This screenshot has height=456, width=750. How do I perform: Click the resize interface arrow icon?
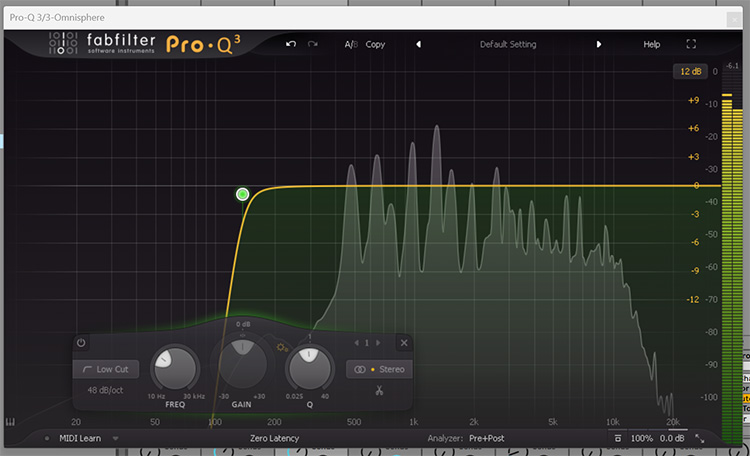pyautogui.click(x=699, y=438)
